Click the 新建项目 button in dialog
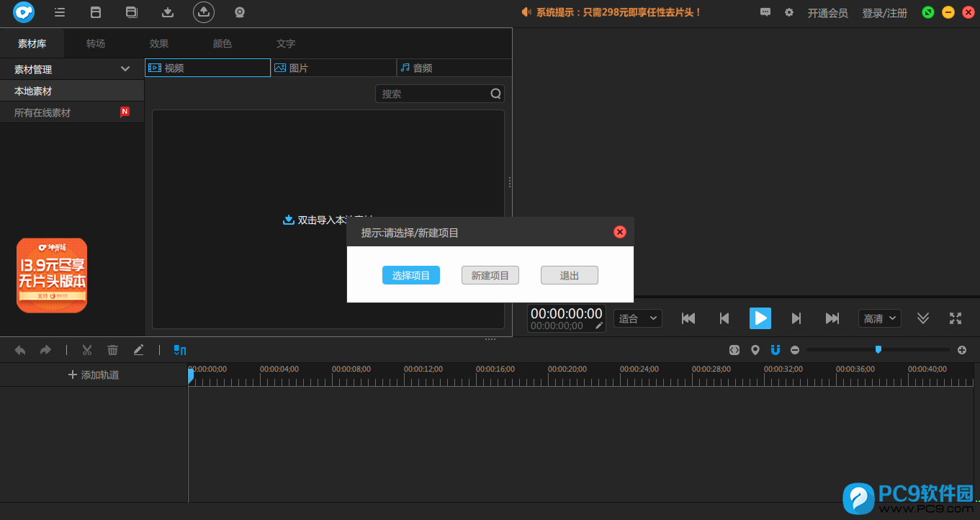This screenshot has width=980, height=520. (x=490, y=275)
